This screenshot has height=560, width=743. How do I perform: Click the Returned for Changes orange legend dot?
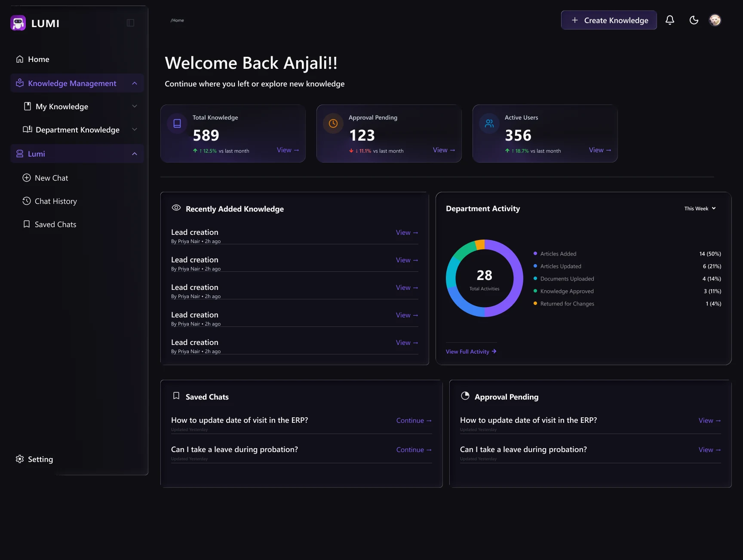click(x=535, y=303)
